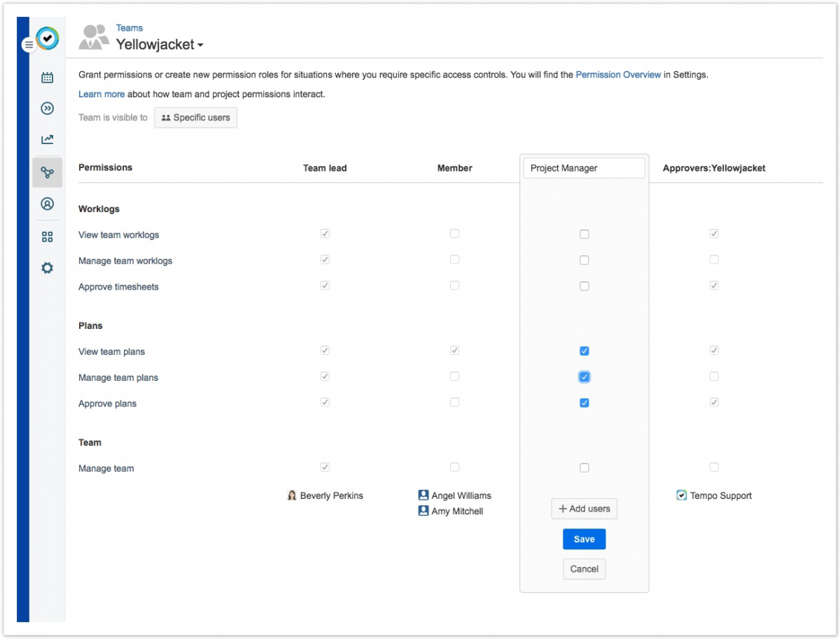The image size is (840, 639).
Task: Click the apps grid icon in sidebar
Action: pyautogui.click(x=47, y=237)
